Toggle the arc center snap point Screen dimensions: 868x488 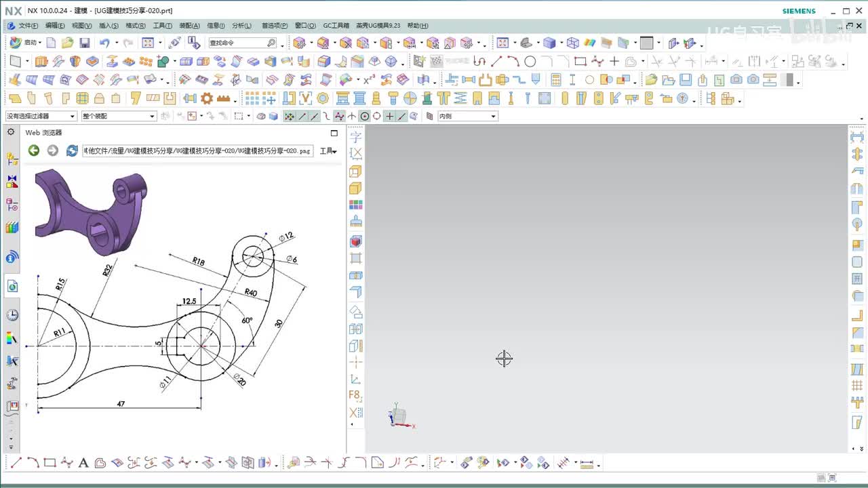click(365, 117)
